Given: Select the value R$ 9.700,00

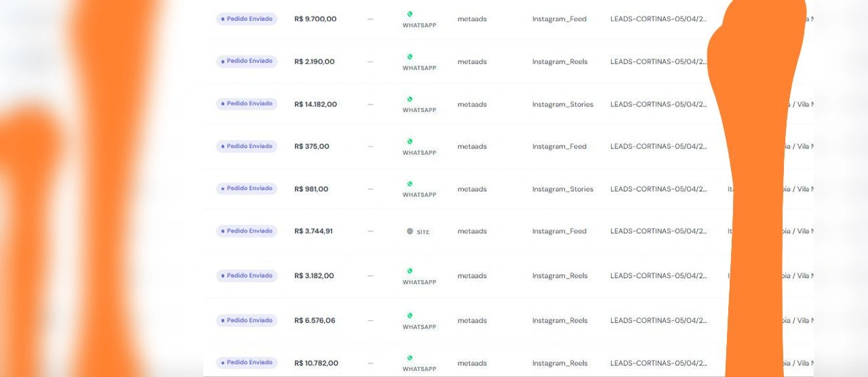Looking at the screenshot, I should click(315, 19).
